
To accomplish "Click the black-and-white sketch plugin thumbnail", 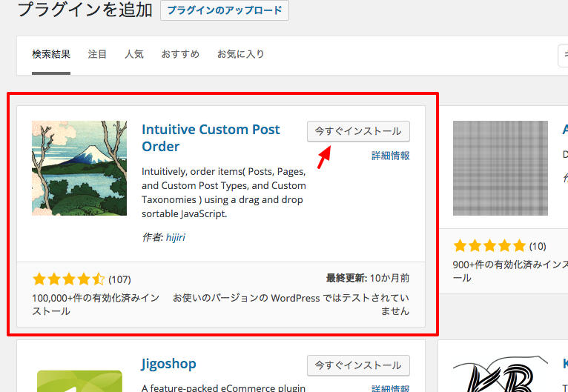I will coord(501,374).
